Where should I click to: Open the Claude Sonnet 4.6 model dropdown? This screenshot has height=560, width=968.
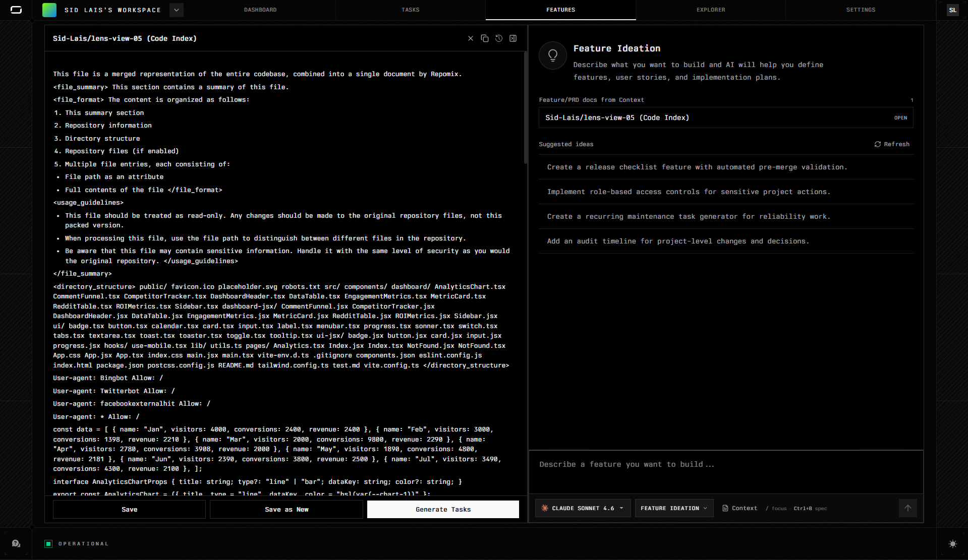583,508
